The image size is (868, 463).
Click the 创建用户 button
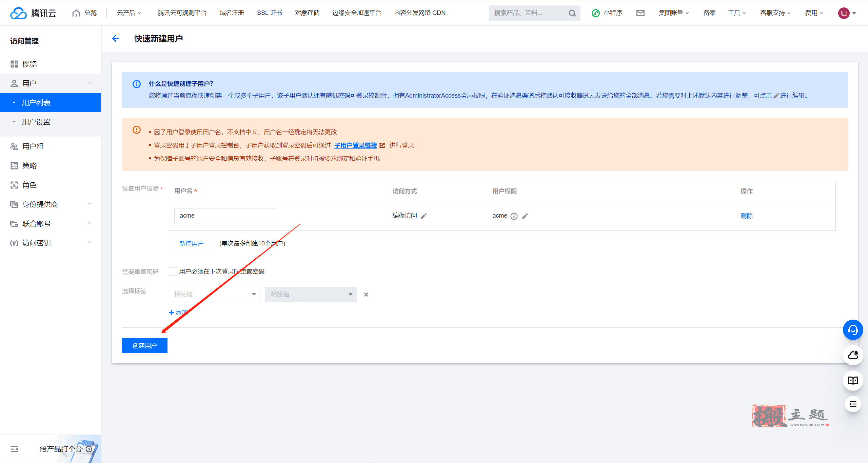pyautogui.click(x=145, y=346)
